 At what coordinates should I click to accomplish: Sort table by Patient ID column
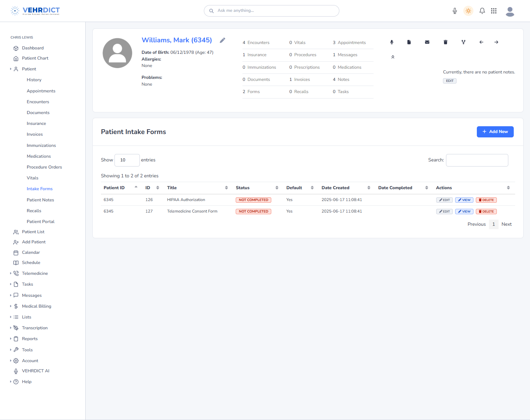coord(121,188)
